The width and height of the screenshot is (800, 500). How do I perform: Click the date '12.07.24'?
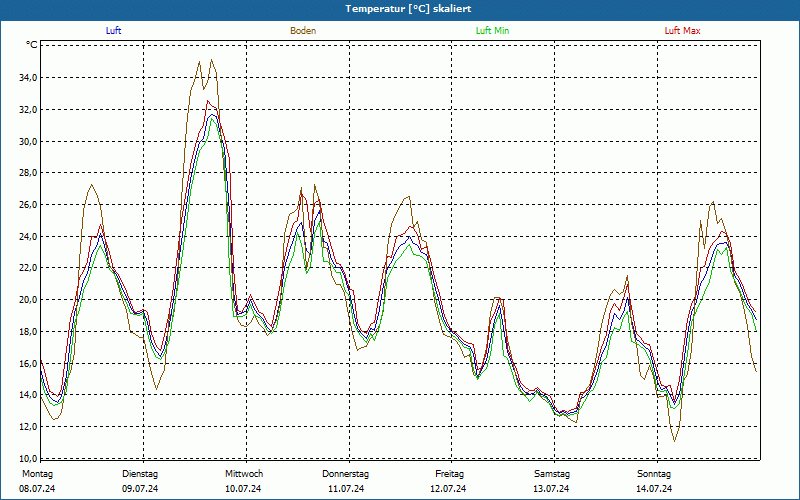tap(448, 489)
